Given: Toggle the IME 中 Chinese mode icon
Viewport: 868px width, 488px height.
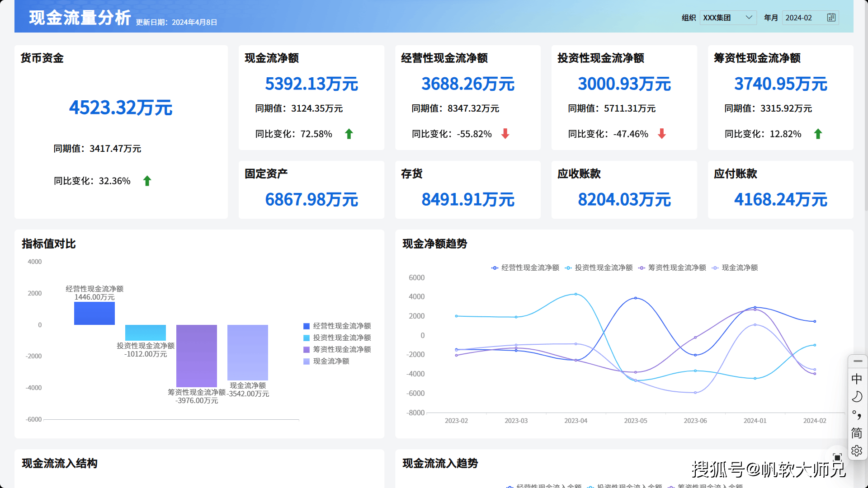Looking at the screenshot, I should [857, 379].
